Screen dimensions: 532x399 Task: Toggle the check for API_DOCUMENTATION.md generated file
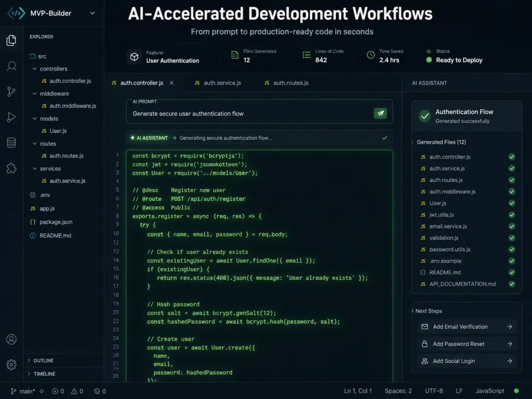click(512, 284)
